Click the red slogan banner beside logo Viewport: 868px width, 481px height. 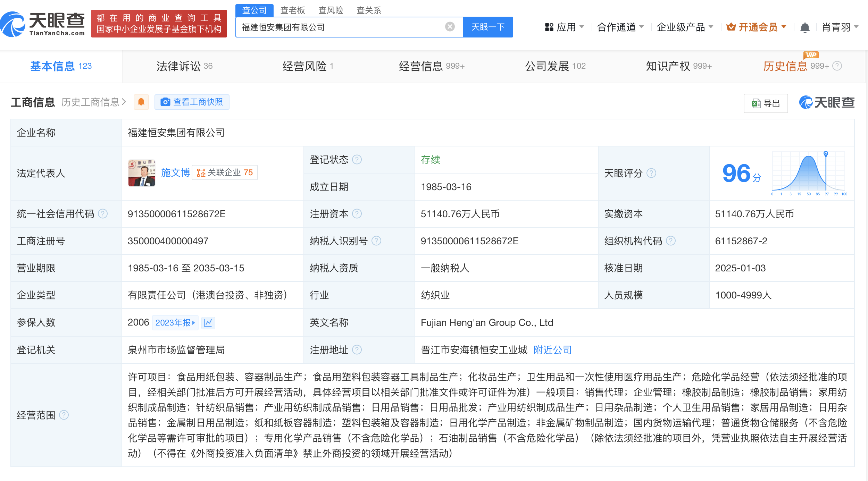point(159,24)
